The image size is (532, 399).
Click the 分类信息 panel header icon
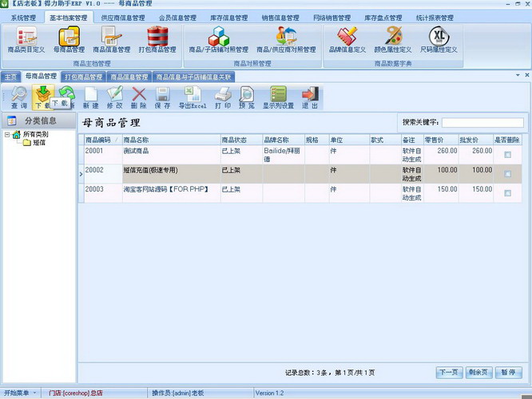pyautogui.click(x=12, y=120)
